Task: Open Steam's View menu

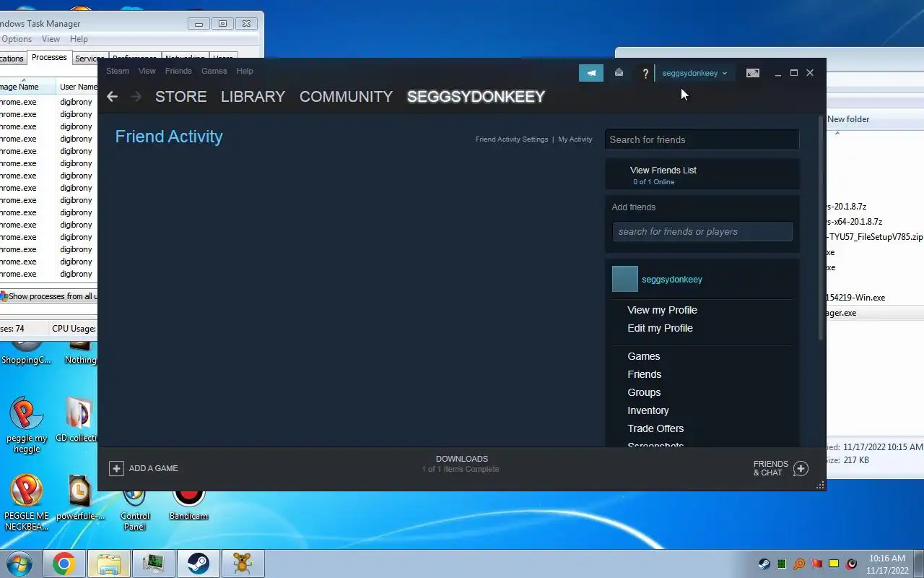Action: [147, 71]
